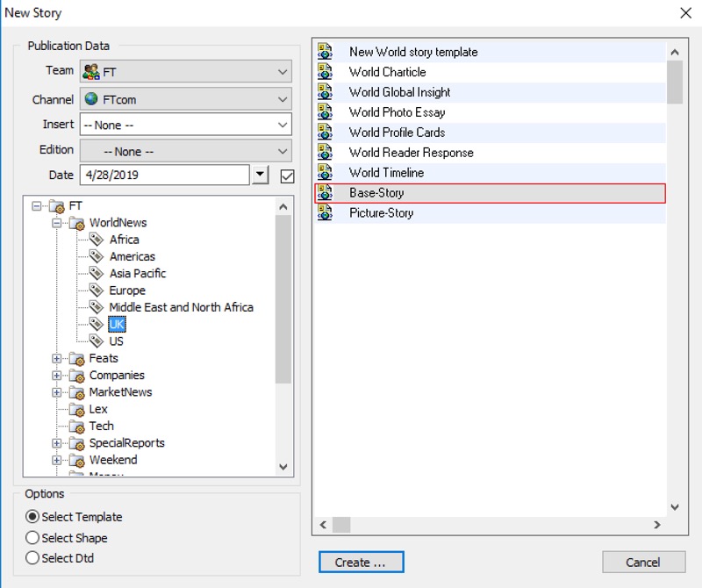Select World Global Insight template entry
Viewport: 702px width, 588px height.
point(399,92)
